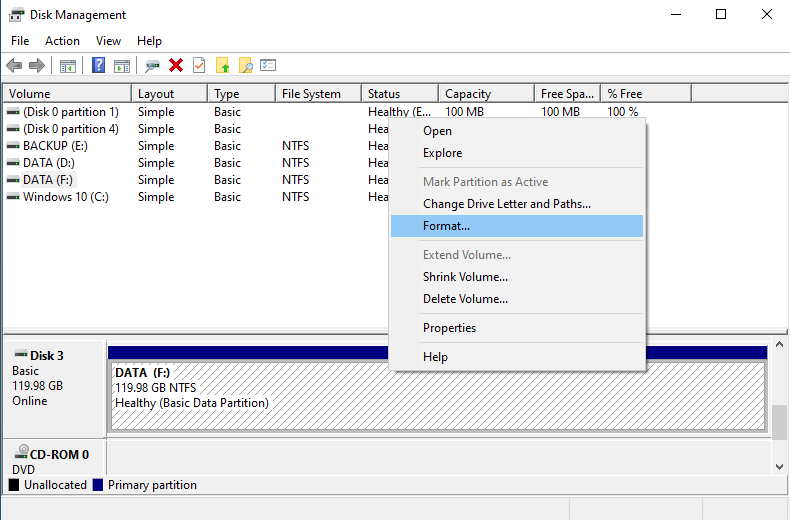
Task: Open the File menu
Action: pyautogui.click(x=20, y=41)
